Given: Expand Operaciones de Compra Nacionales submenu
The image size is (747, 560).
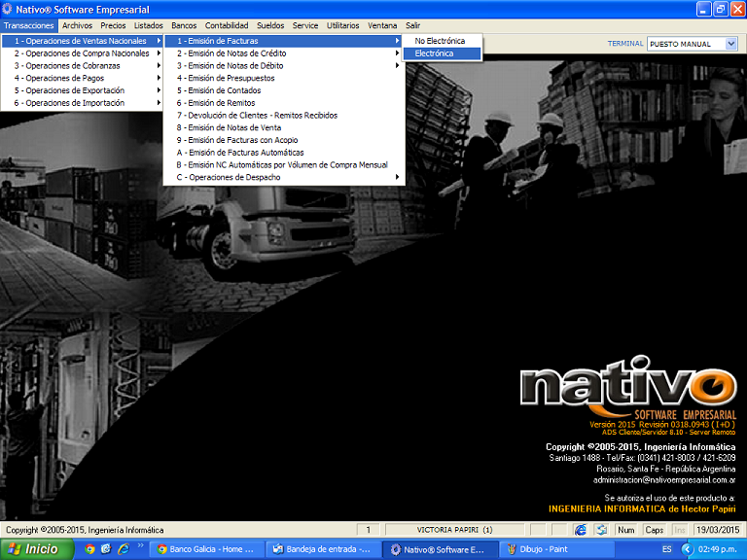Looking at the screenshot, I should pos(82,53).
